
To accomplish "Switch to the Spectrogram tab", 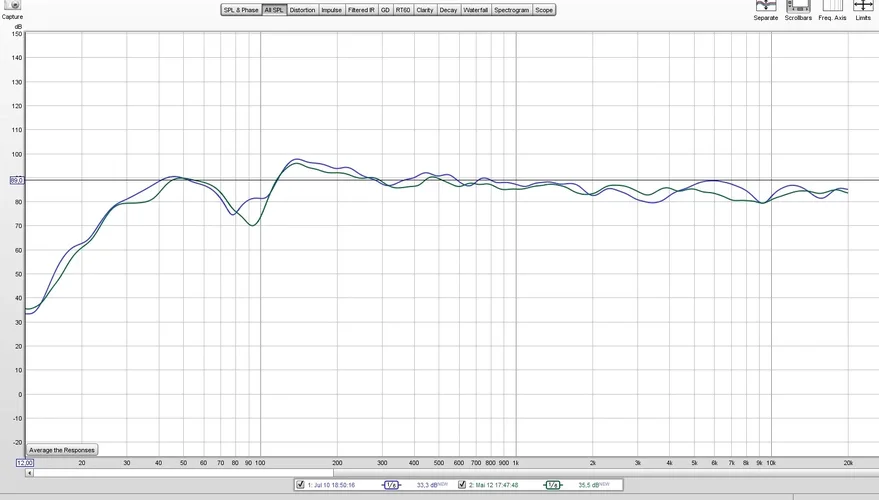I will 512,10.
